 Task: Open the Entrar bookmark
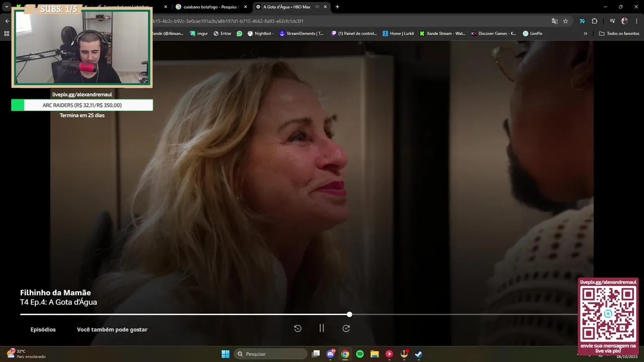pos(222,34)
